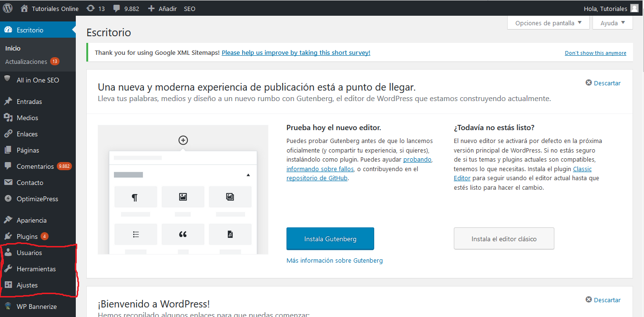Click the 13 badge beside Actualizaciones
The width and height of the screenshot is (644, 317).
[55, 61]
